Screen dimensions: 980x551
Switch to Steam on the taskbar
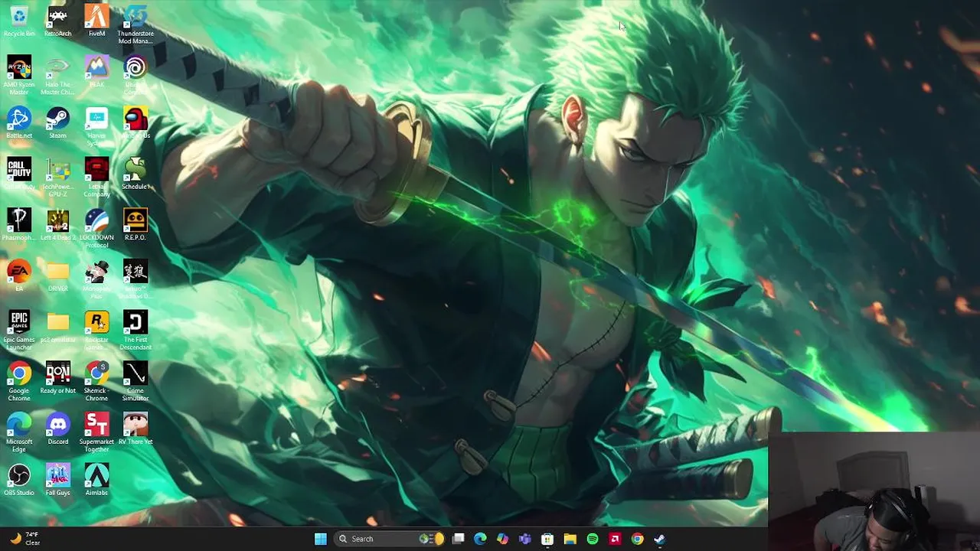coord(659,539)
